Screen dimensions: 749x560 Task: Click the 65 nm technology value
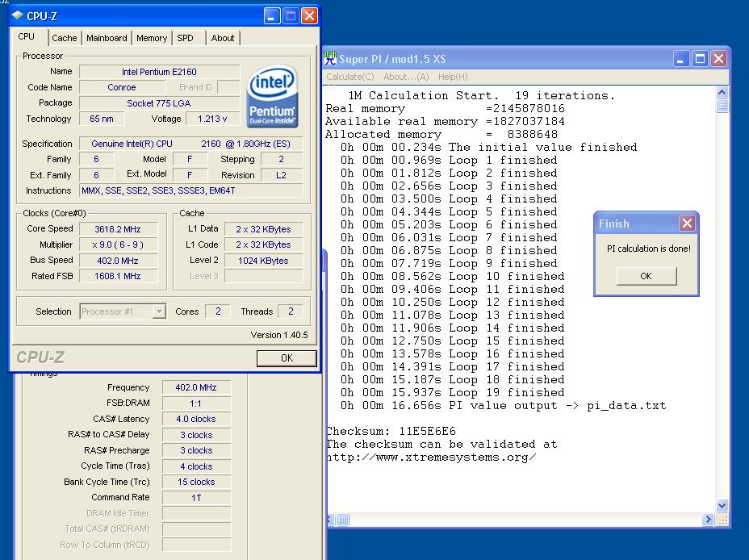pyautogui.click(x=102, y=119)
